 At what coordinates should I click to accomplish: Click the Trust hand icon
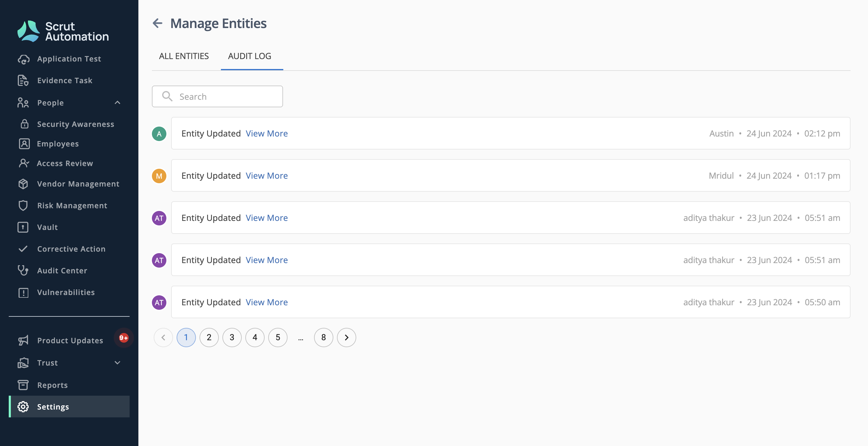click(x=23, y=363)
